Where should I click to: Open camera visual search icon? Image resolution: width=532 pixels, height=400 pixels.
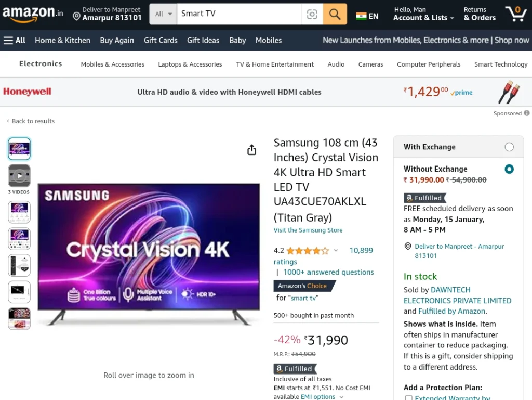[x=312, y=14]
